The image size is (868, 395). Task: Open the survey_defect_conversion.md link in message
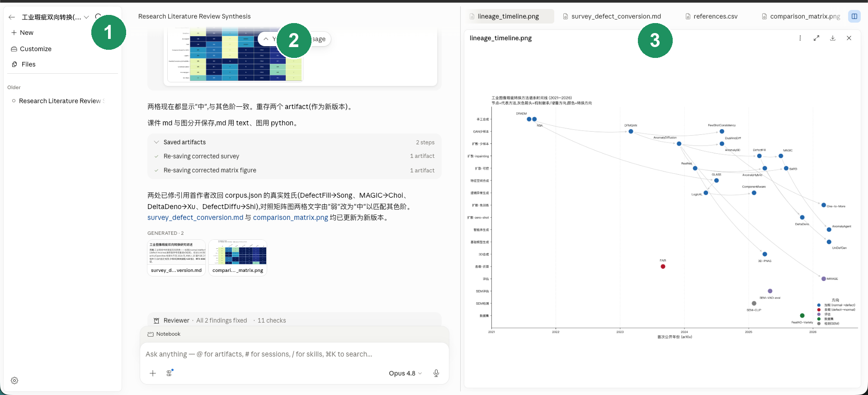point(195,218)
